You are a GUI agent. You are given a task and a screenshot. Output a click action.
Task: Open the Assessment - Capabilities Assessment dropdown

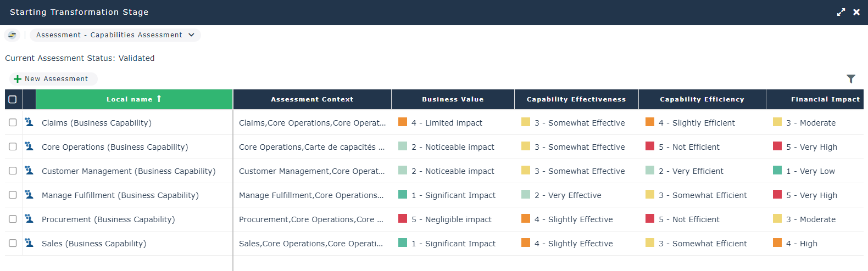pyautogui.click(x=109, y=35)
